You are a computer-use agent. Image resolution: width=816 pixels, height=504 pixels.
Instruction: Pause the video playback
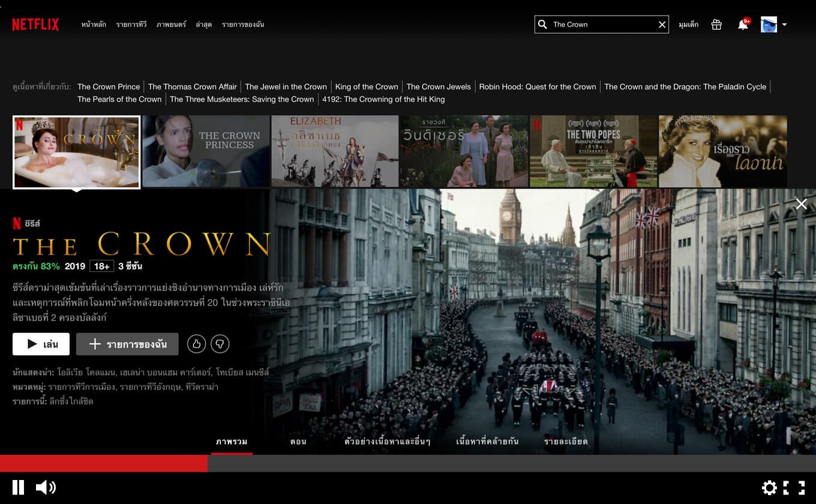19,487
